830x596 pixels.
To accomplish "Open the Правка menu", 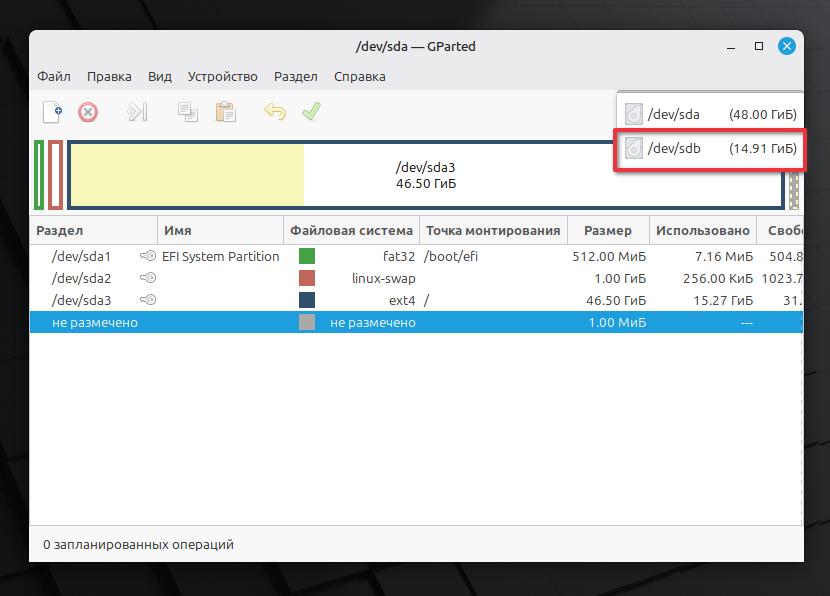I will click(109, 77).
